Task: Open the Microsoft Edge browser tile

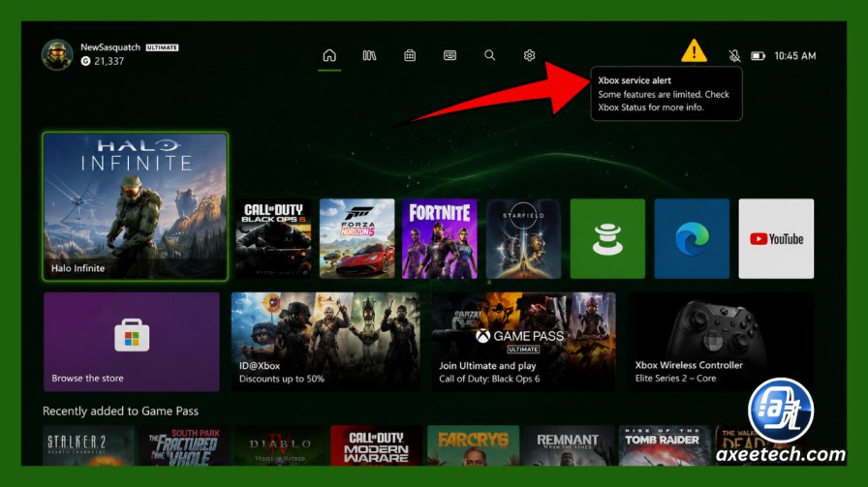Action: (x=692, y=238)
